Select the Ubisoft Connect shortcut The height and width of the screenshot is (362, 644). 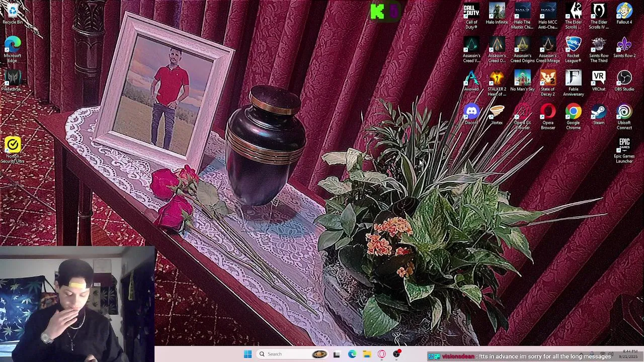624,117
